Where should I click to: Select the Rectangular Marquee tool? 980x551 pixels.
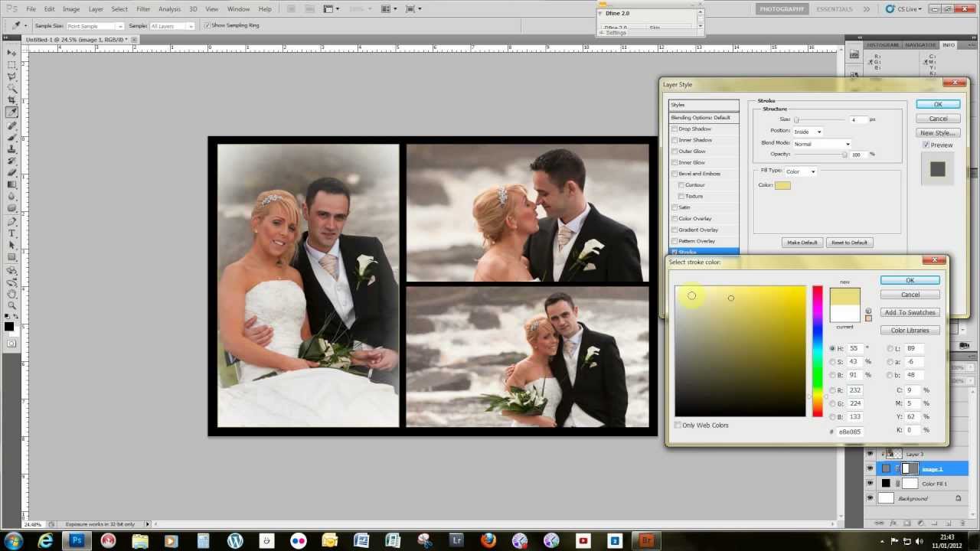[x=11, y=65]
